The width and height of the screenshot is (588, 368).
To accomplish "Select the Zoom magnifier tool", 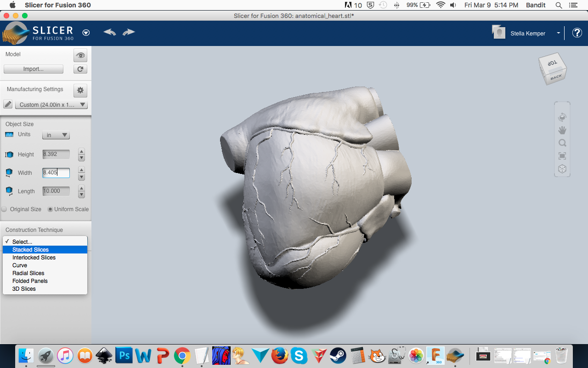I will coord(562,143).
